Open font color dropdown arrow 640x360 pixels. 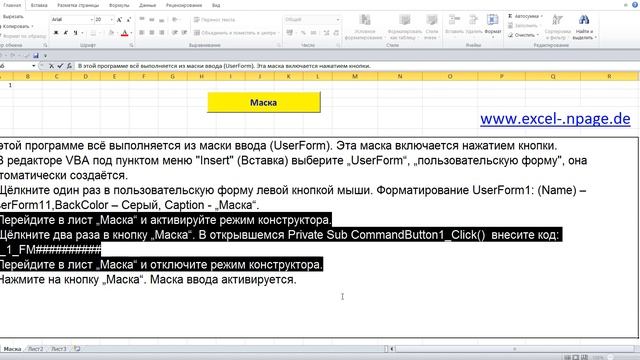pyautogui.click(x=131, y=33)
